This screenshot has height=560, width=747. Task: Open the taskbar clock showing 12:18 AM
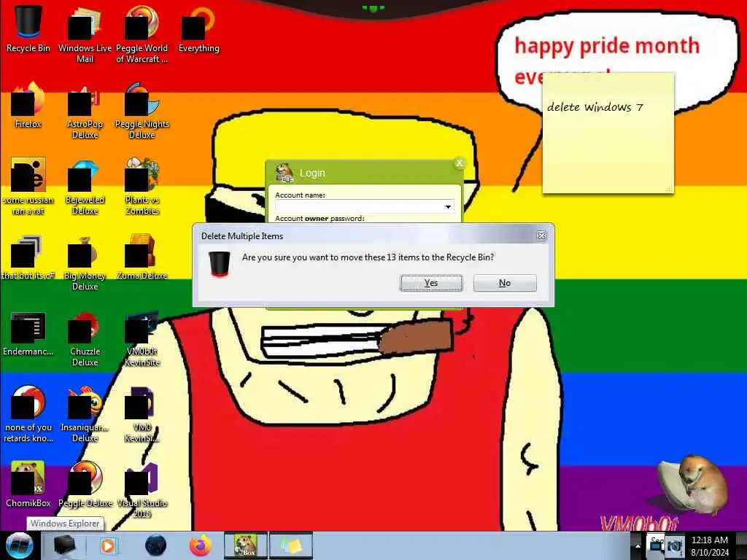point(710,546)
